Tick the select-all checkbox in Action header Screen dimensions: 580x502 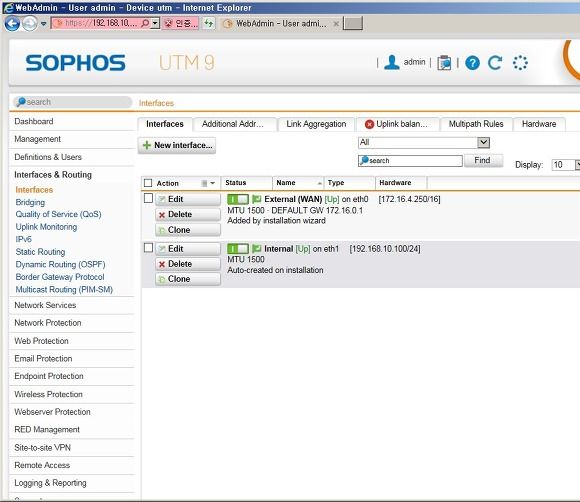(x=148, y=183)
